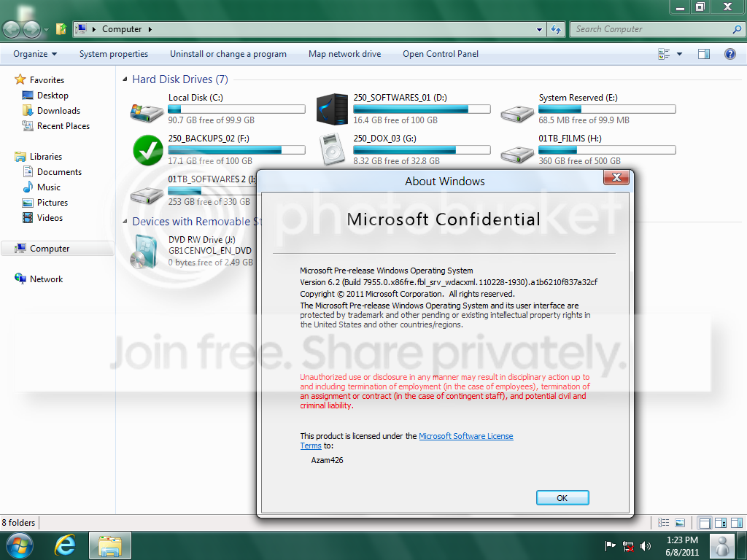Image resolution: width=747 pixels, height=560 pixels.
Task: Click the Action Center flag icon
Action: click(x=610, y=546)
